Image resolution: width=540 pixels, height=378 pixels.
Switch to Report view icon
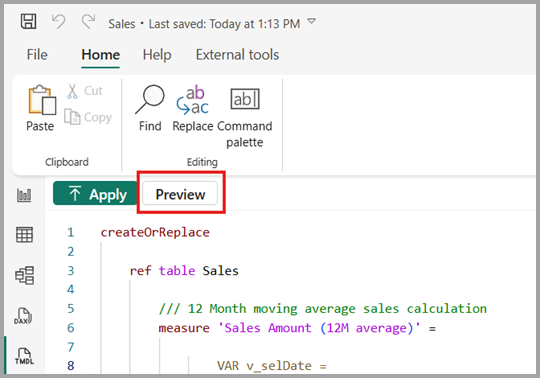24,195
